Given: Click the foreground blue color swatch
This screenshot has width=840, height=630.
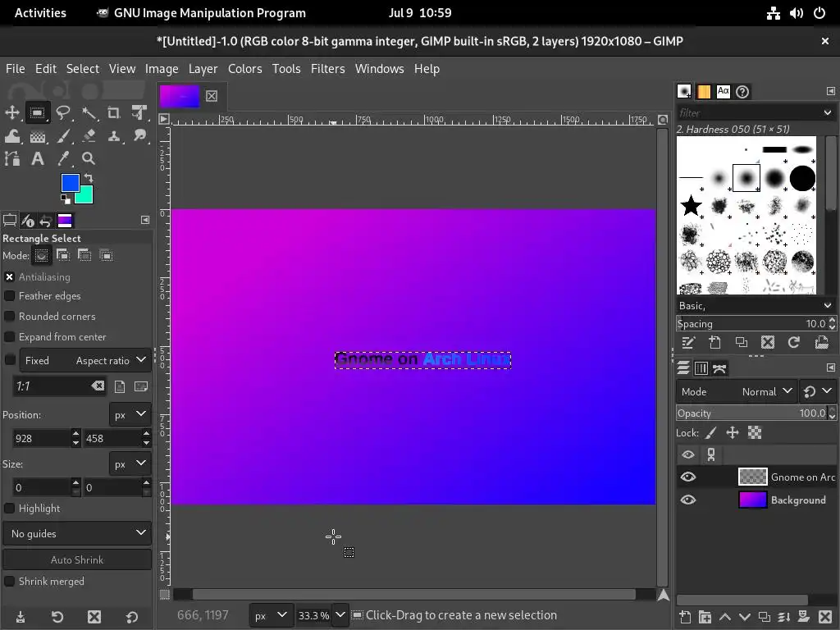Looking at the screenshot, I should (x=70, y=183).
